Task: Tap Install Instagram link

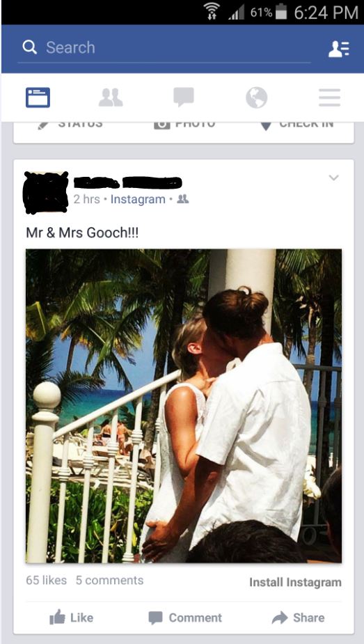Action: (295, 582)
